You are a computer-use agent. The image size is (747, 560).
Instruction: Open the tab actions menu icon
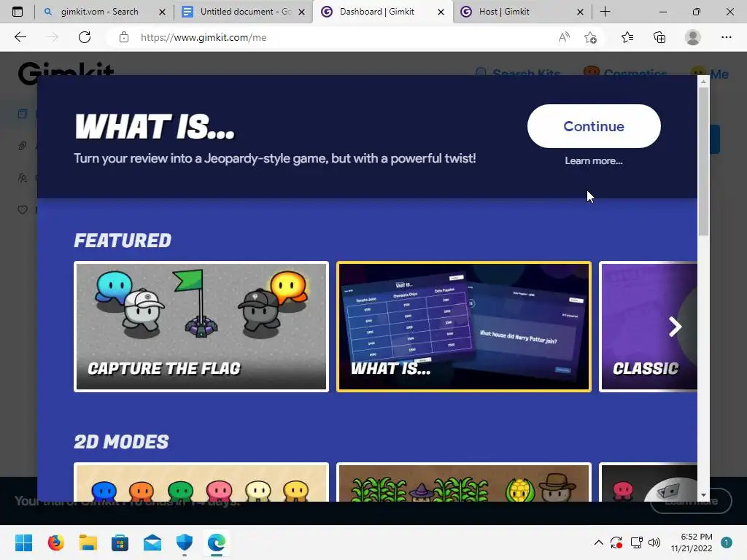point(18,12)
